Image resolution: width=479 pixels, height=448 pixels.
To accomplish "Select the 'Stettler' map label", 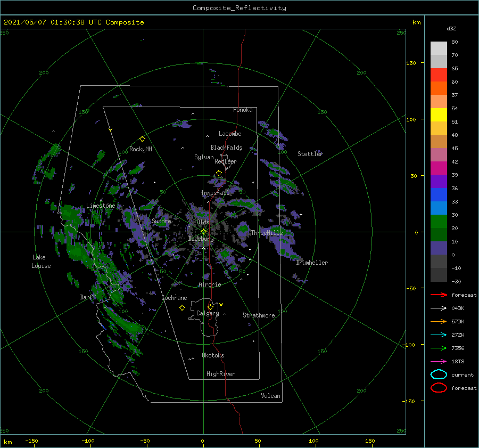I will 310,154.
